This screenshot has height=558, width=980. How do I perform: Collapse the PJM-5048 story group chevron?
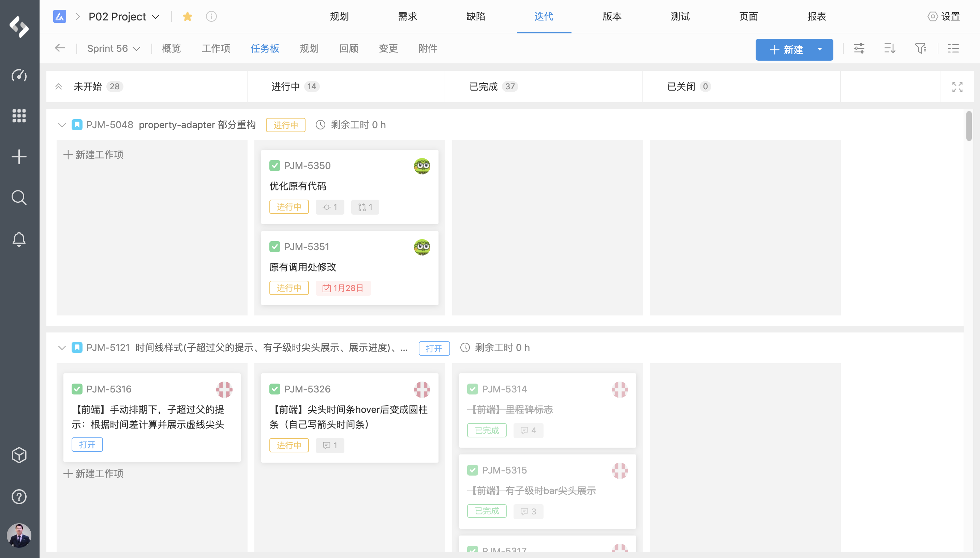click(62, 125)
